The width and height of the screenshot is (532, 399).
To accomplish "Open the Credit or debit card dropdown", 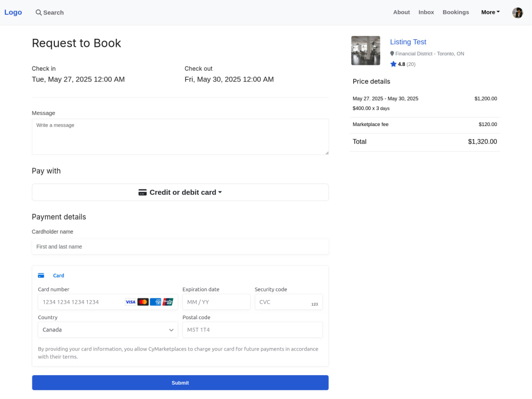I will (180, 193).
